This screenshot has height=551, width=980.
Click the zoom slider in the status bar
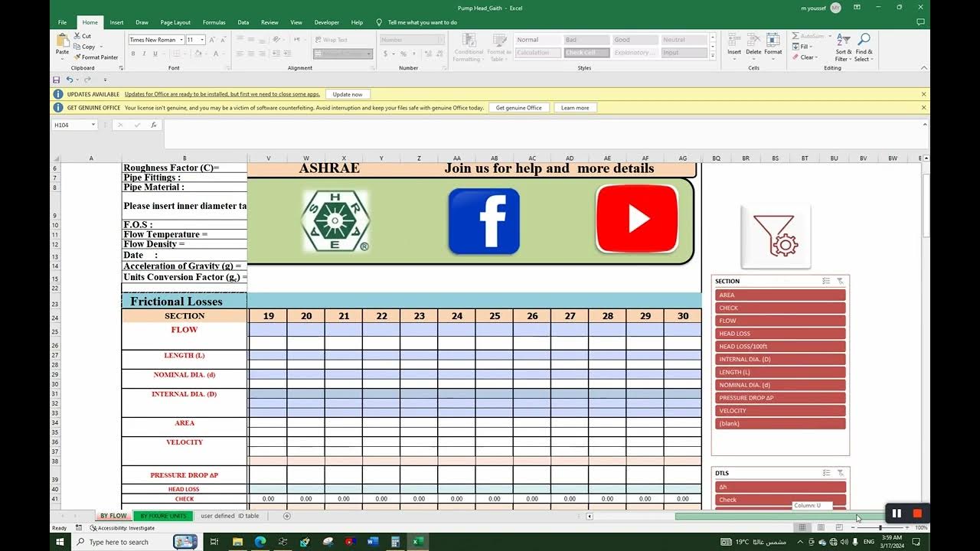(880, 528)
